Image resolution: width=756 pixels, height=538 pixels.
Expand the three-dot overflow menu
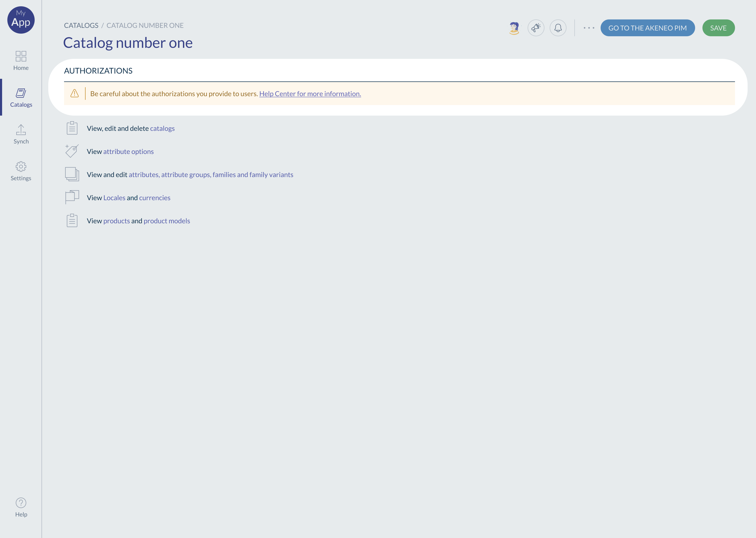pos(589,28)
